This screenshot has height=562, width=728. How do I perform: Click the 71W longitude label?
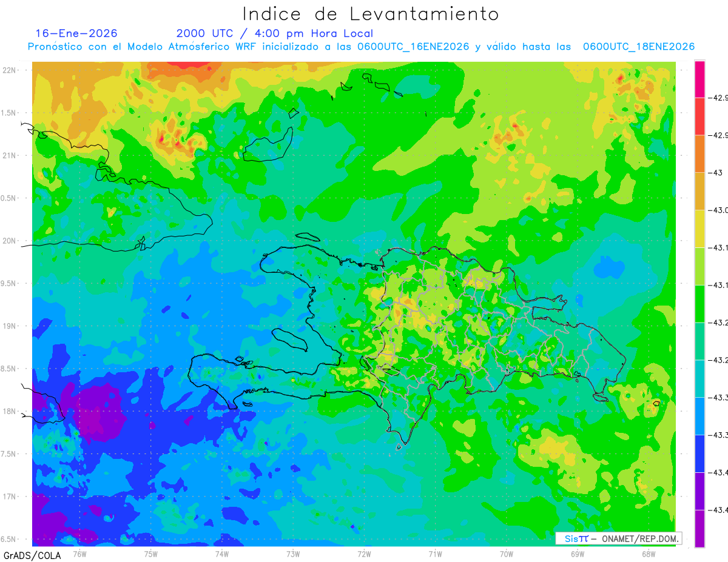[435, 554]
